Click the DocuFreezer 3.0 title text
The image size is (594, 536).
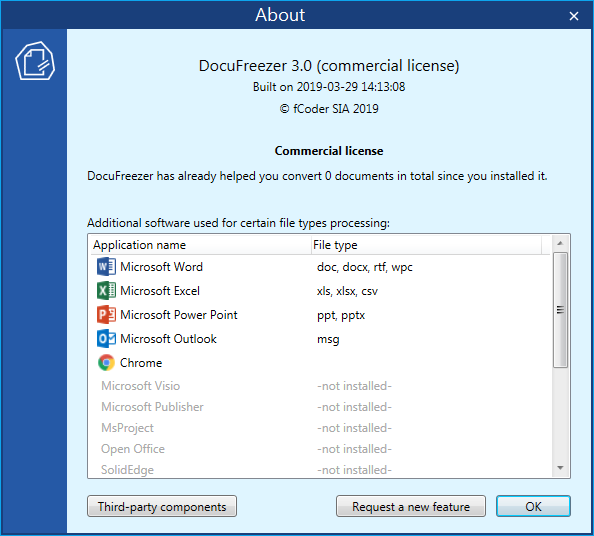(x=329, y=66)
